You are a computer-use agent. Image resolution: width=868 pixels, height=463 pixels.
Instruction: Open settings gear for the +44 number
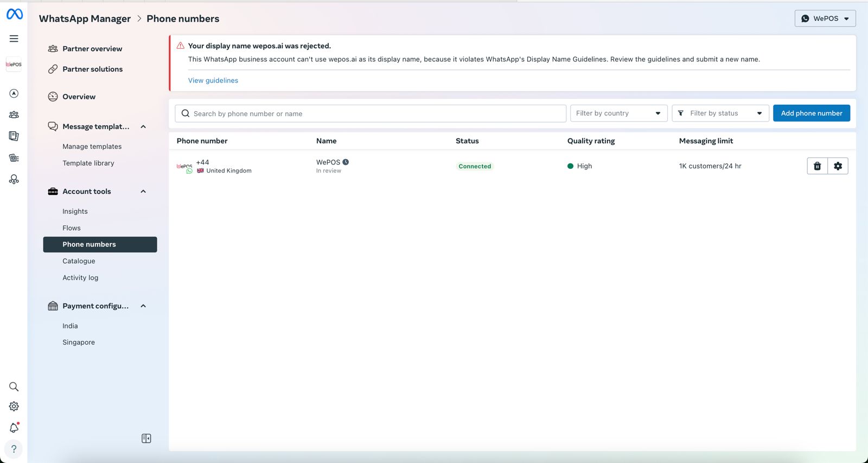pos(838,166)
